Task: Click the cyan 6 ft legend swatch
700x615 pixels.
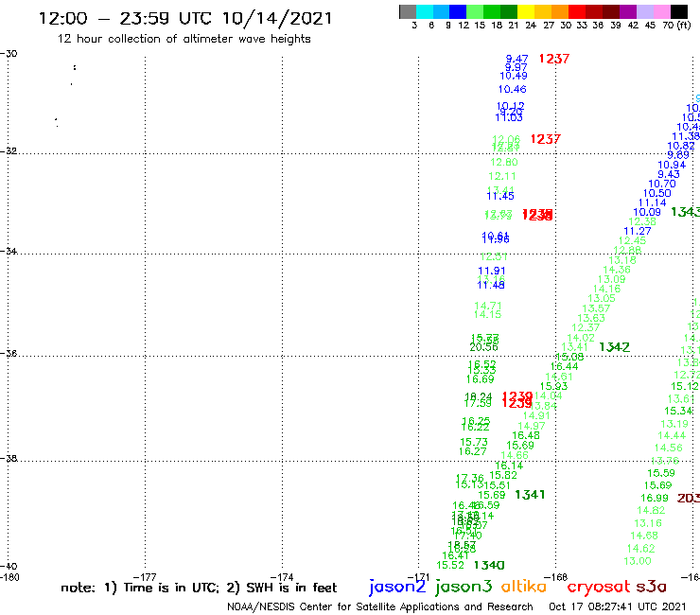Action: (x=425, y=11)
